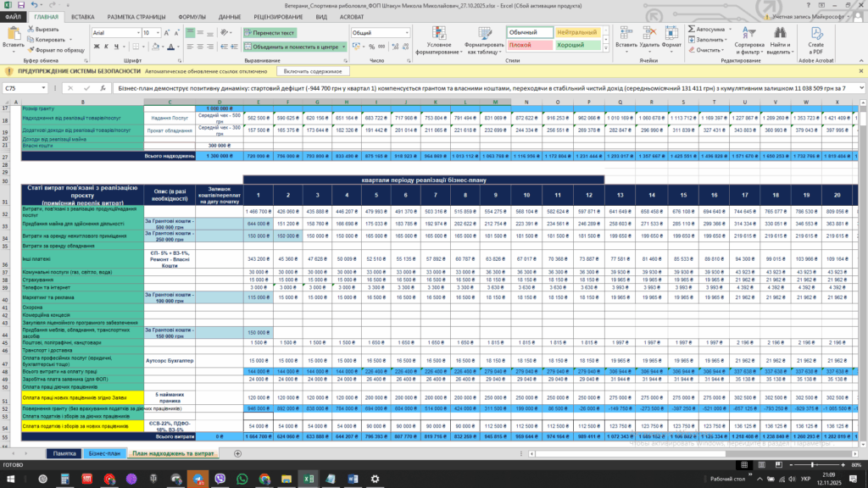Toggle italic (К) formatting
Viewport: 868px width, 488px height.
click(x=106, y=47)
